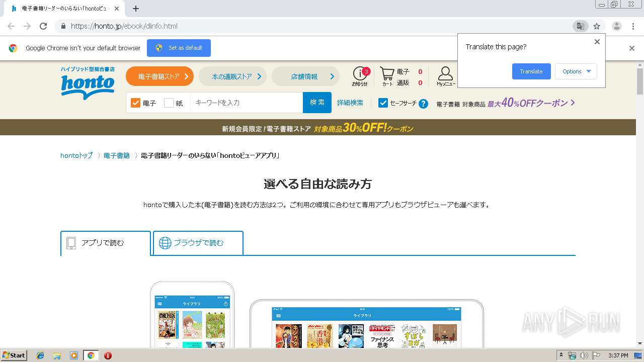Click the network tray icon

[573, 355]
